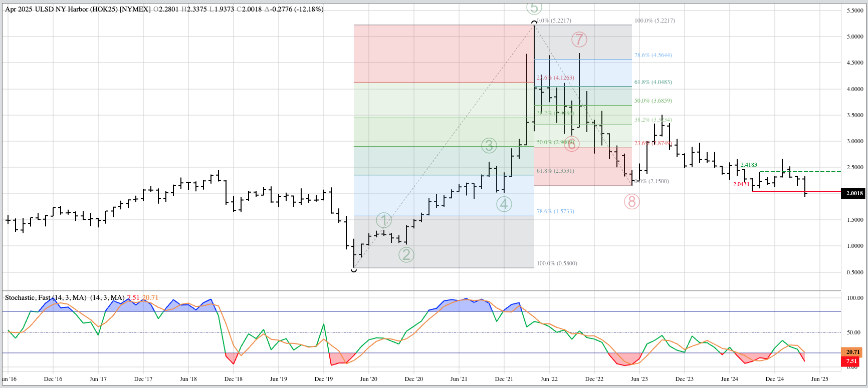Click the red 2.0431 support label
Image resolution: width=868 pixels, height=388 pixels.
pyautogui.click(x=741, y=184)
